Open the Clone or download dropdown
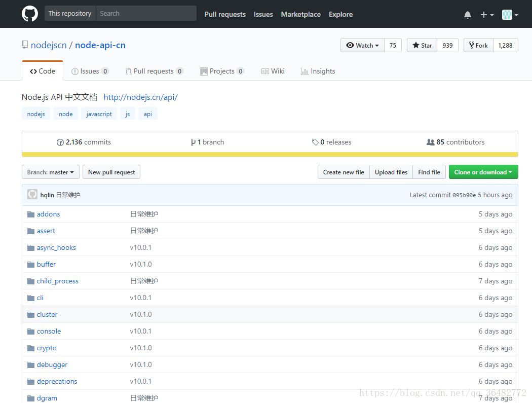Viewport: 532px width, 403px height. [483, 172]
